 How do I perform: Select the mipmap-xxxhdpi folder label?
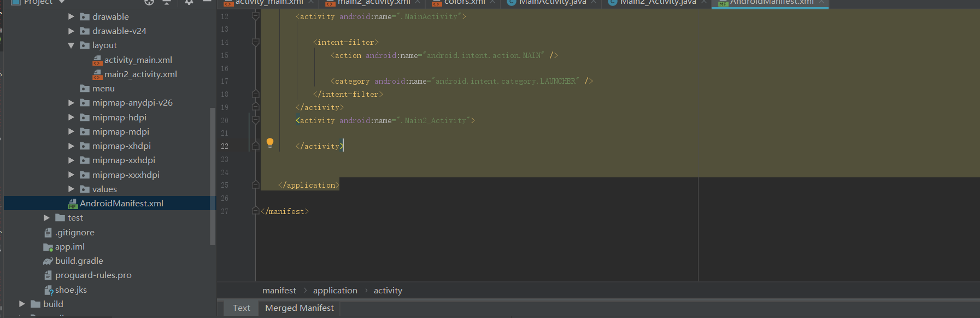[126, 175]
